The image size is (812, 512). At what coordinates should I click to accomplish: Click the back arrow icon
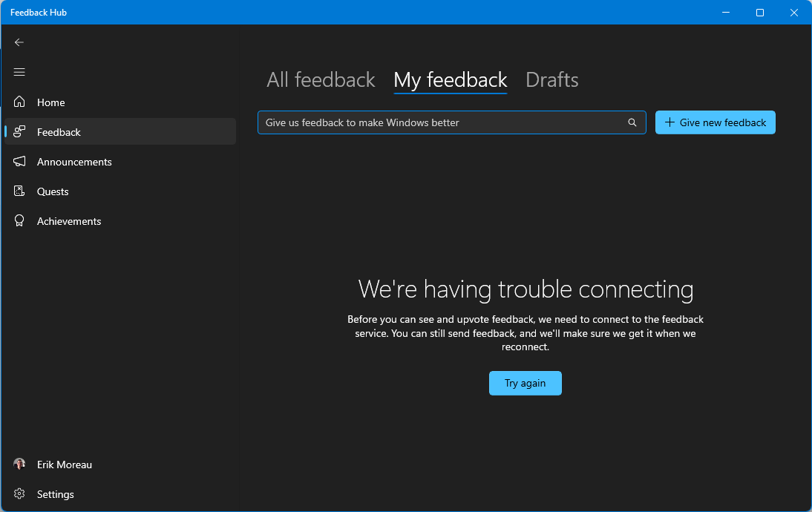[19, 42]
